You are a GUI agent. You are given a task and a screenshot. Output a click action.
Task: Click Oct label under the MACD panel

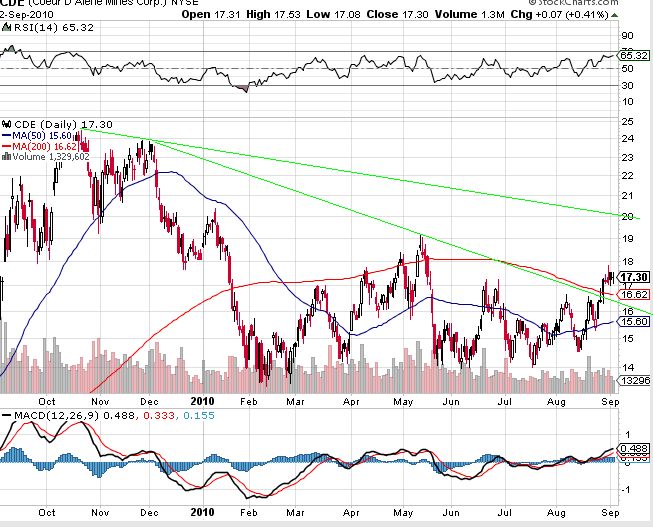point(47,512)
